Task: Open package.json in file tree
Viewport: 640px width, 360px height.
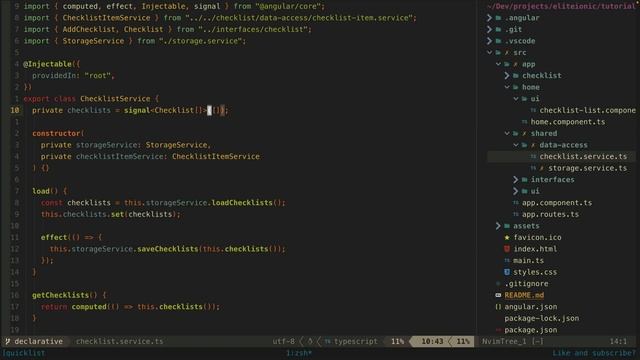Action: (531, 329)
